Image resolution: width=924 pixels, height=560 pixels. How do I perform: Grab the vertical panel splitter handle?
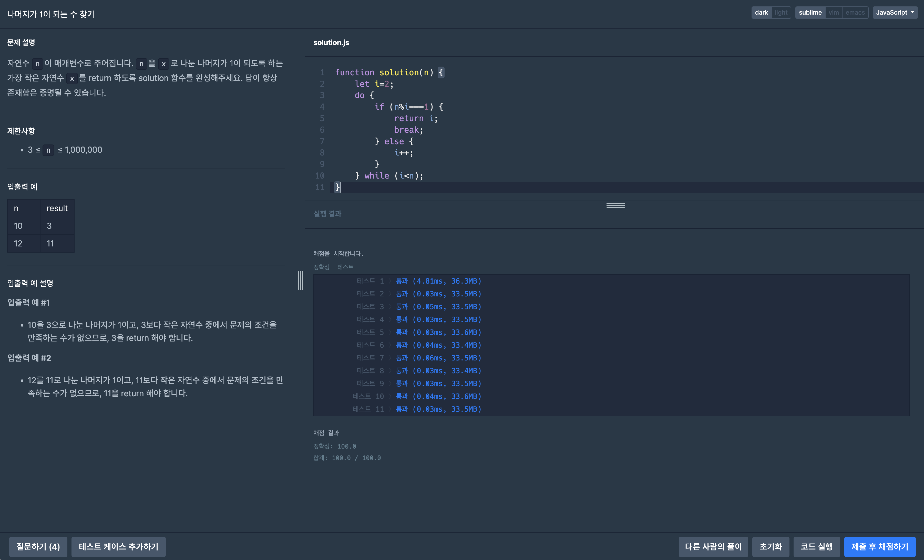pyautogui.click(x=300, y=280)
